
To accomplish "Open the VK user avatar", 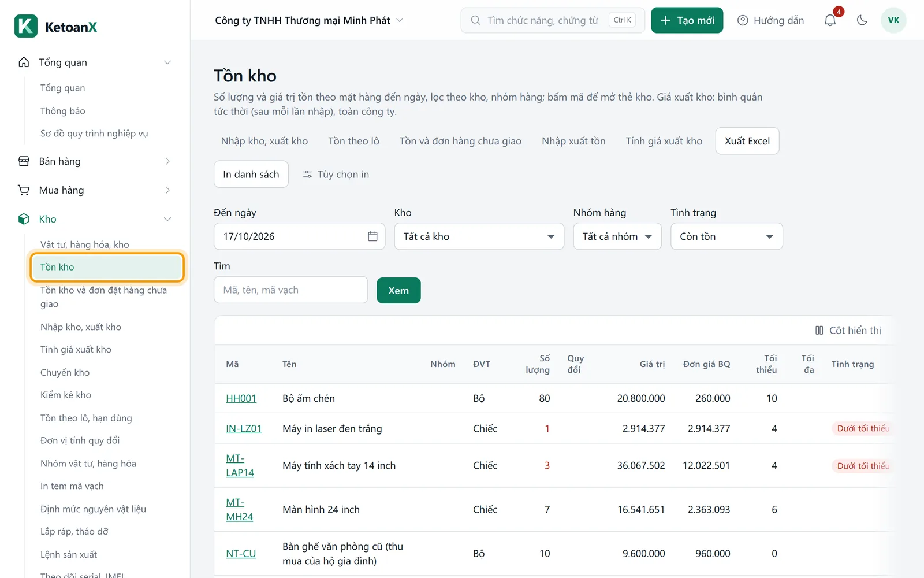I will click(x=893, y=20).
